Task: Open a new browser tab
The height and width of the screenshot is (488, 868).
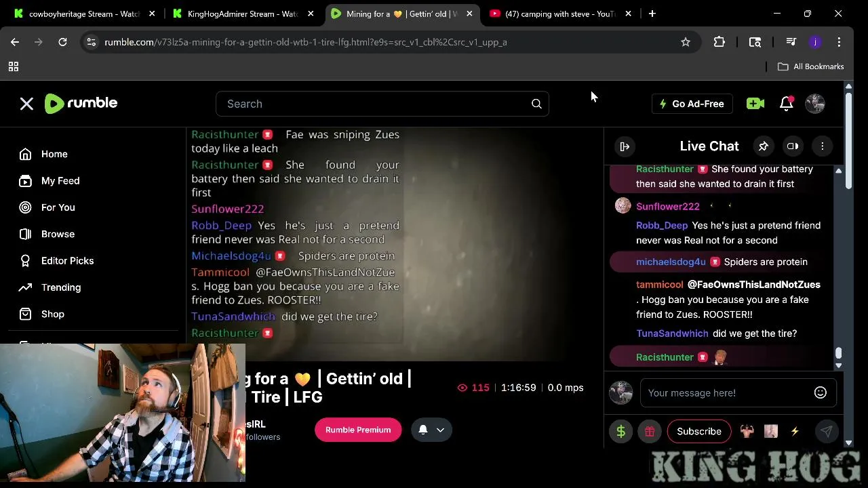Action: (x=652, y=14)
